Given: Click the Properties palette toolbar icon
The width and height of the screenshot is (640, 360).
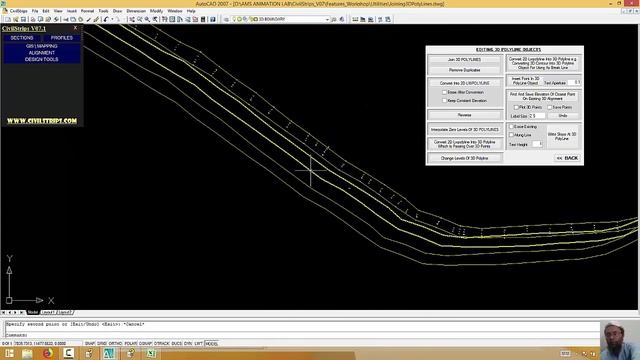Looking at the screenshot, I should point(164,19).
